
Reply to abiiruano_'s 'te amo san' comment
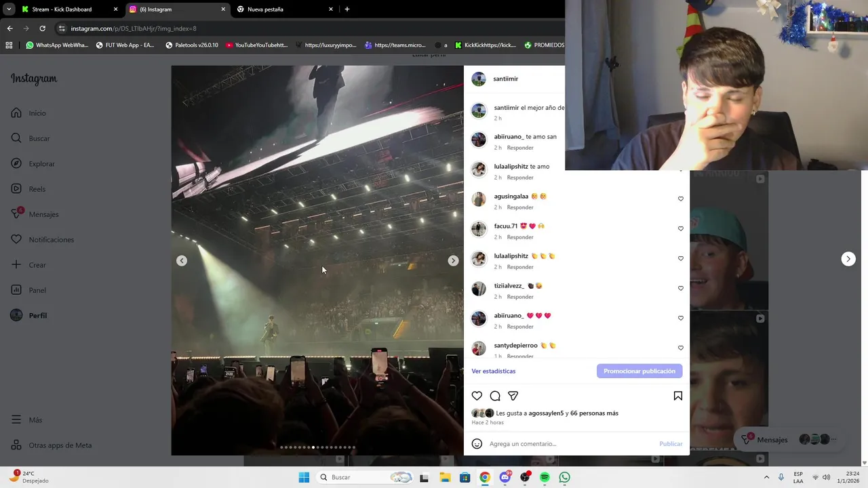520,148
